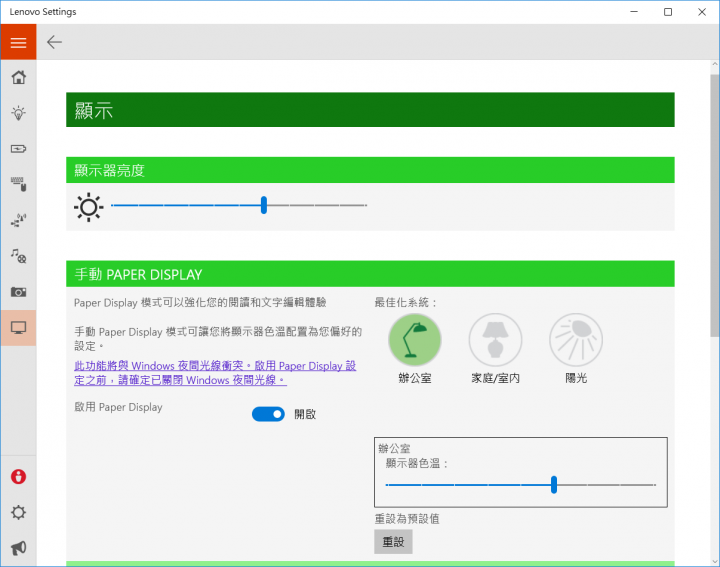Screen dimensions: 720x567
Task: Select the Display monitor section in sidebar
Action: [18, 327]
